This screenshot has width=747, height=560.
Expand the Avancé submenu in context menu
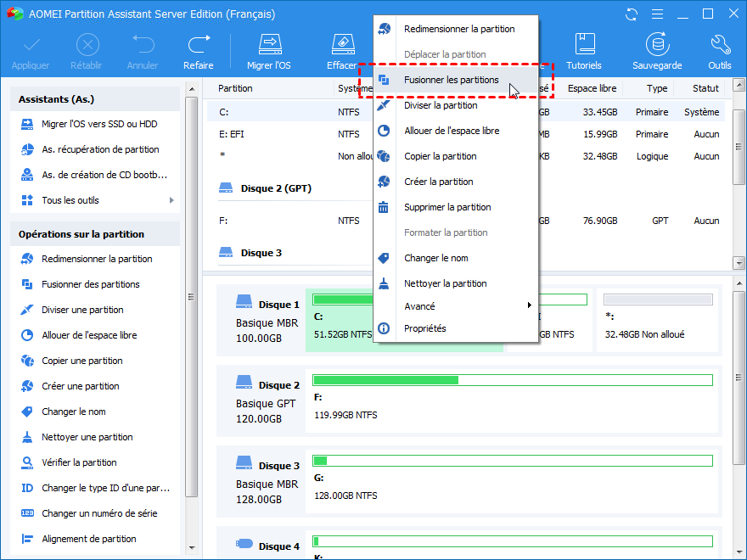(456, 306)
